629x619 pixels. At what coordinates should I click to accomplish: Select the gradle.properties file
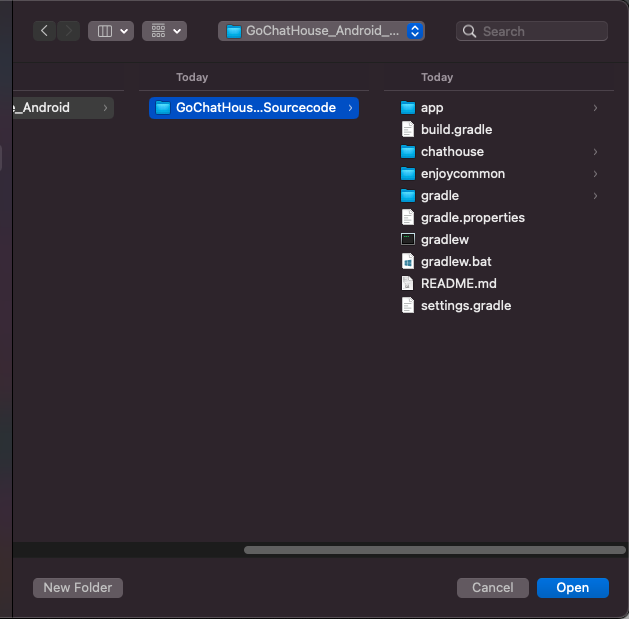(472, 218)
